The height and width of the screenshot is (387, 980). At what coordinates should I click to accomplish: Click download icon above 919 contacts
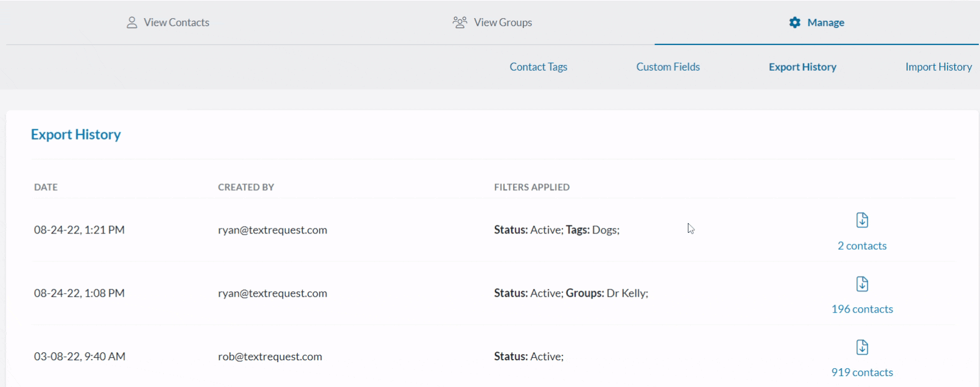(862, 347)
